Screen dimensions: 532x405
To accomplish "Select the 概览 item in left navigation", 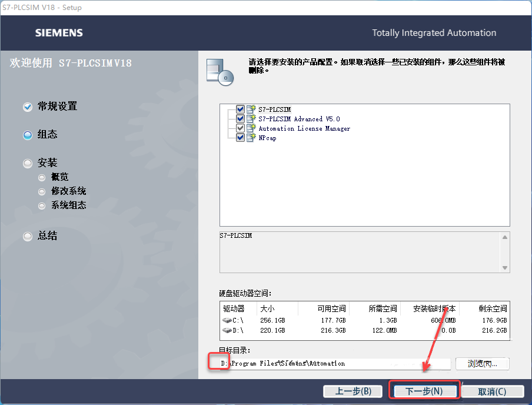I will (42, 177).
